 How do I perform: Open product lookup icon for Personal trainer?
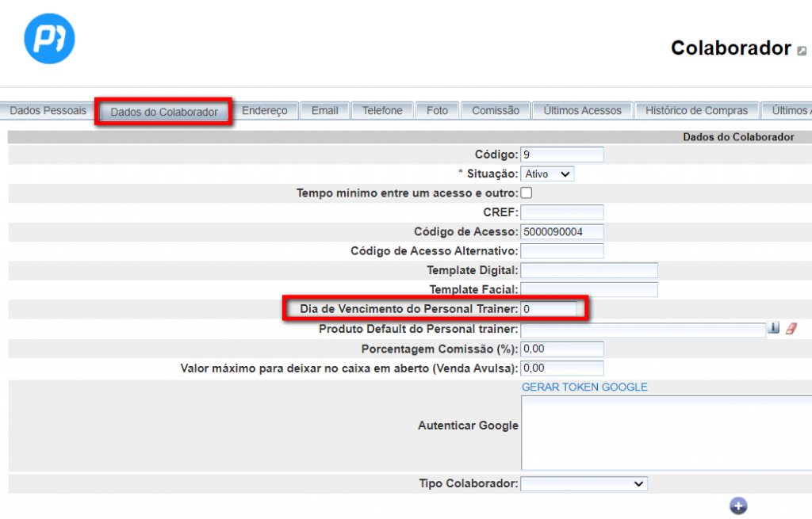(774, 328)
